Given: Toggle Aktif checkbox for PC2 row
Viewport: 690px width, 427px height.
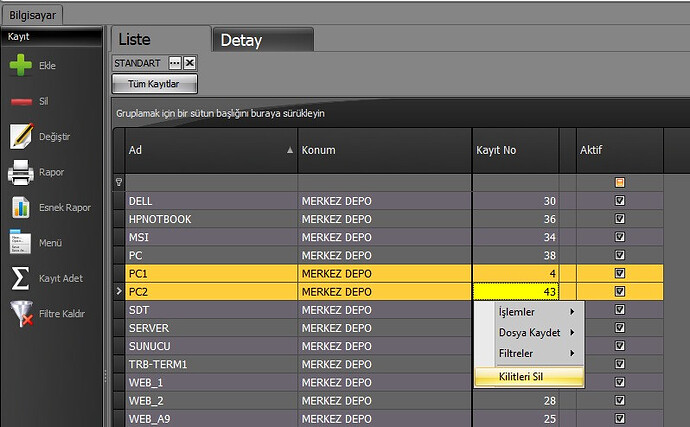Looking at the screenshot, I should 620,291.
